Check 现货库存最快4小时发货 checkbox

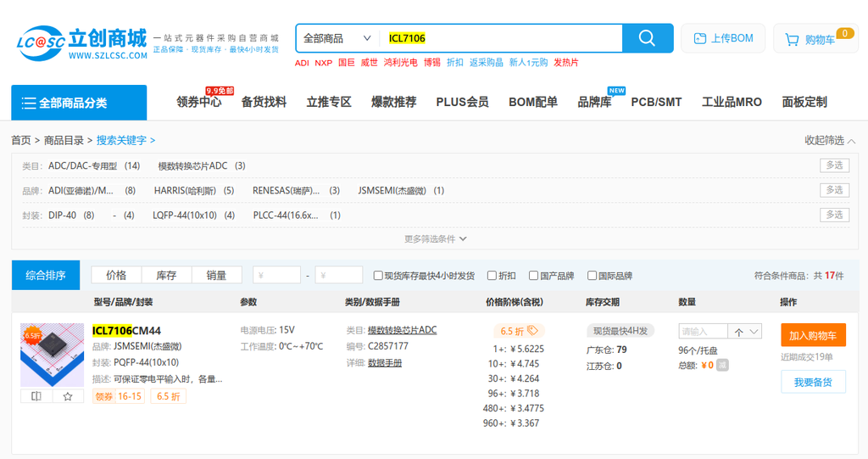pos(378,276)
